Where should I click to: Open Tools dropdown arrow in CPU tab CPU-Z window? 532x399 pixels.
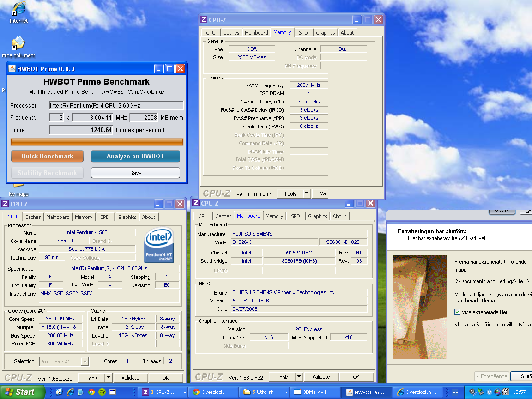(108, 377)
